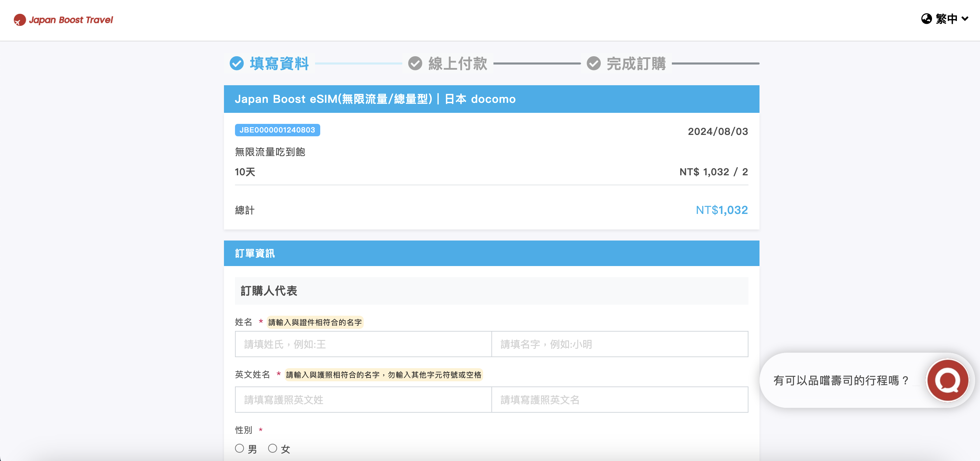Screen dimensions: 980x461
Task: Click the 性別 label
Action: (244, 430)
